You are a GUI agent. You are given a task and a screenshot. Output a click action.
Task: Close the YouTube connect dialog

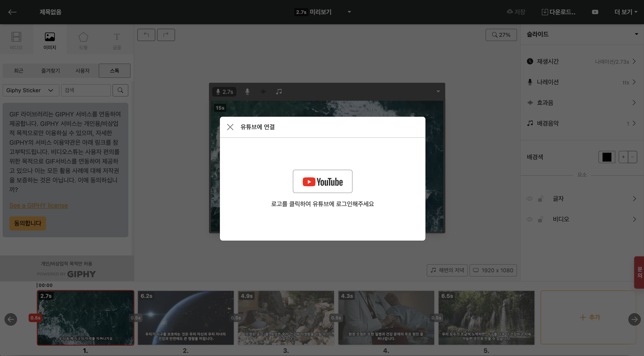(x=230, y=127)
